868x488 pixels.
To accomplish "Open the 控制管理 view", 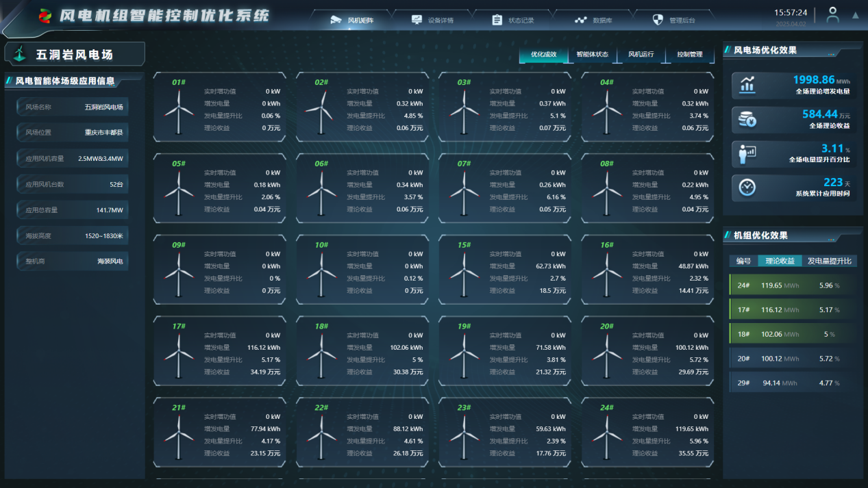I will (689, 55).
